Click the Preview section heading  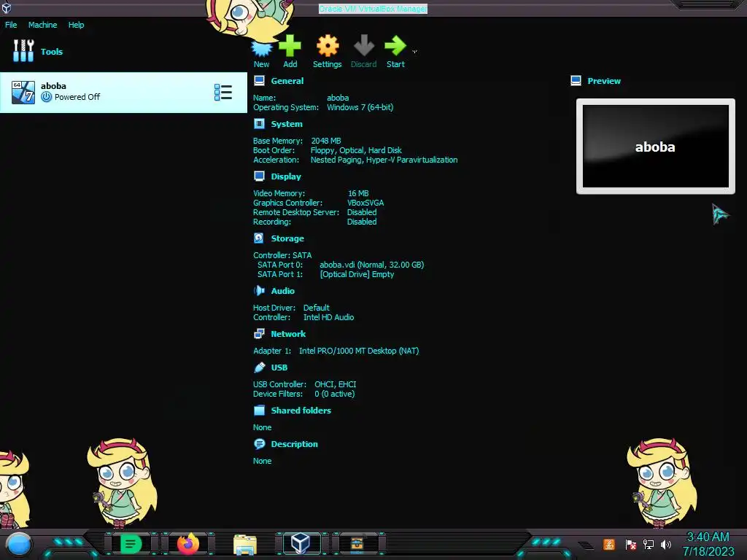pyautogui.click(x=604, y=81)
